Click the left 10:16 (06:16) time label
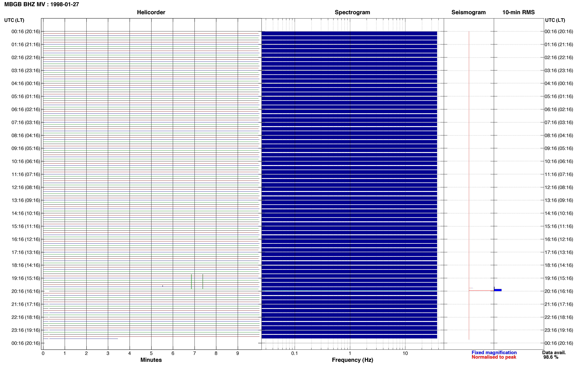This screenshot has width=588, height=368. [x=26, y=161]
